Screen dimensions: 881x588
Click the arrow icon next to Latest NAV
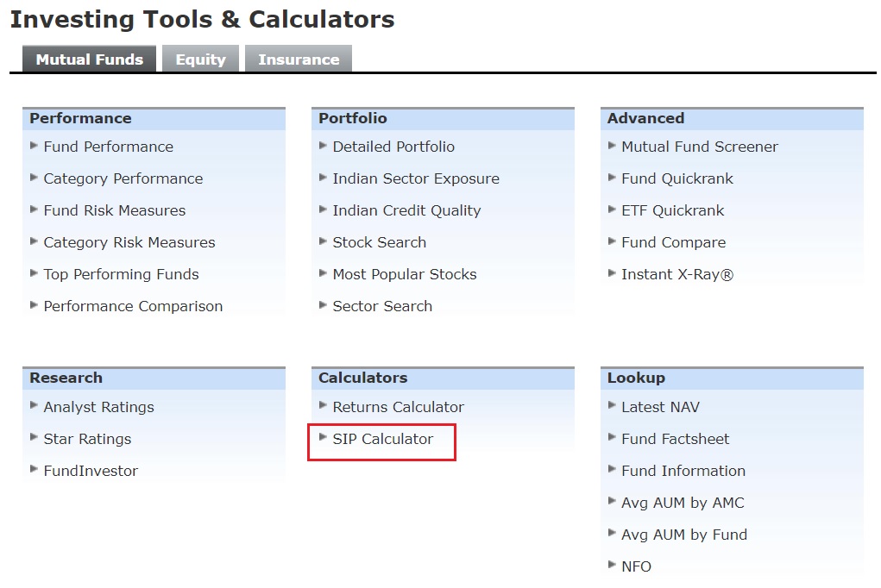pos(613,406)
